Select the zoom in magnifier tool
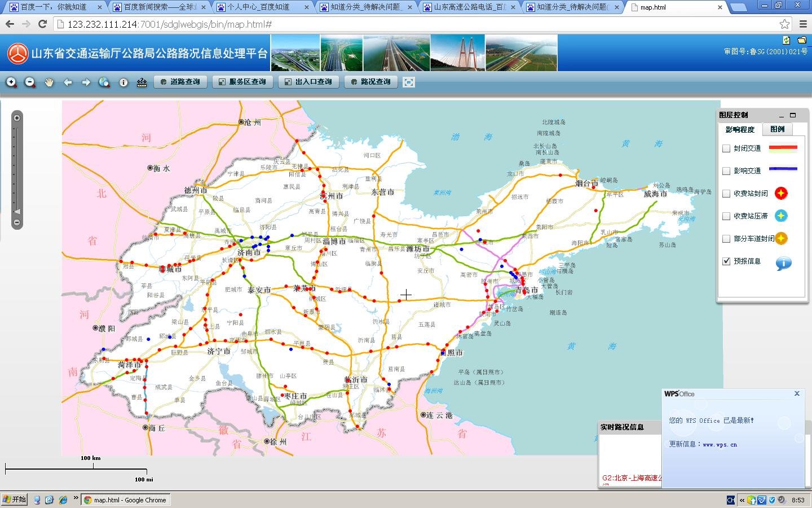Viewport: 812px width, 508px height. pos(11,82)
